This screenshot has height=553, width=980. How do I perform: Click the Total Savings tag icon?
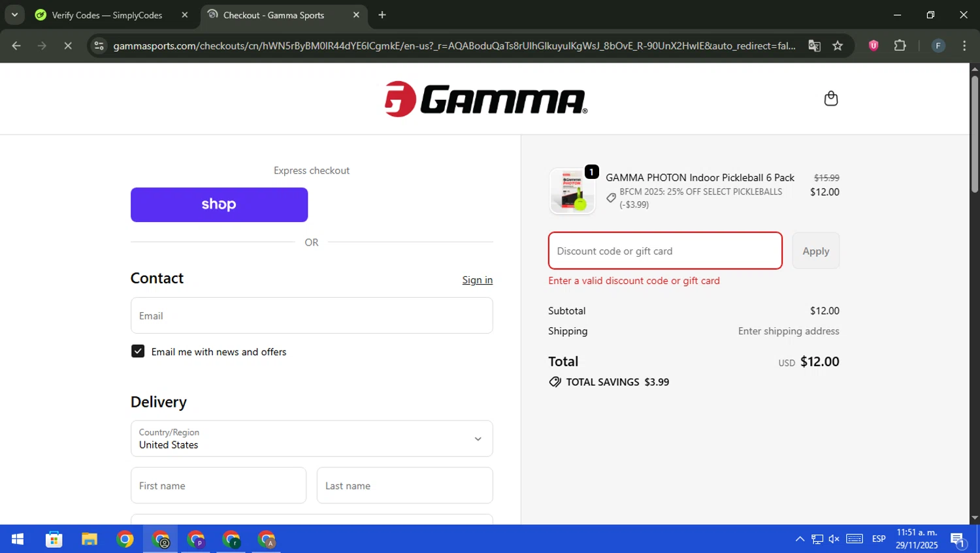[x=555, y=382]
